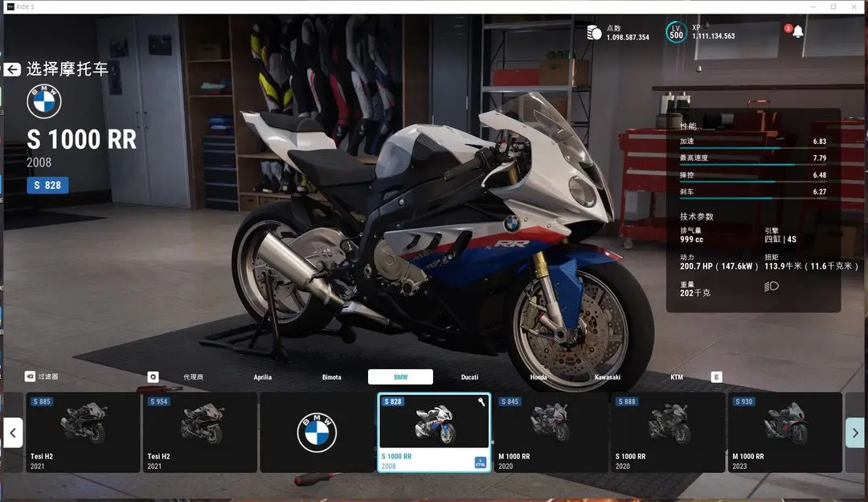Click the S 845 rating on the M 1000 RR card
The height and width of the screenshot is (502, 868).
coord(510,401)
